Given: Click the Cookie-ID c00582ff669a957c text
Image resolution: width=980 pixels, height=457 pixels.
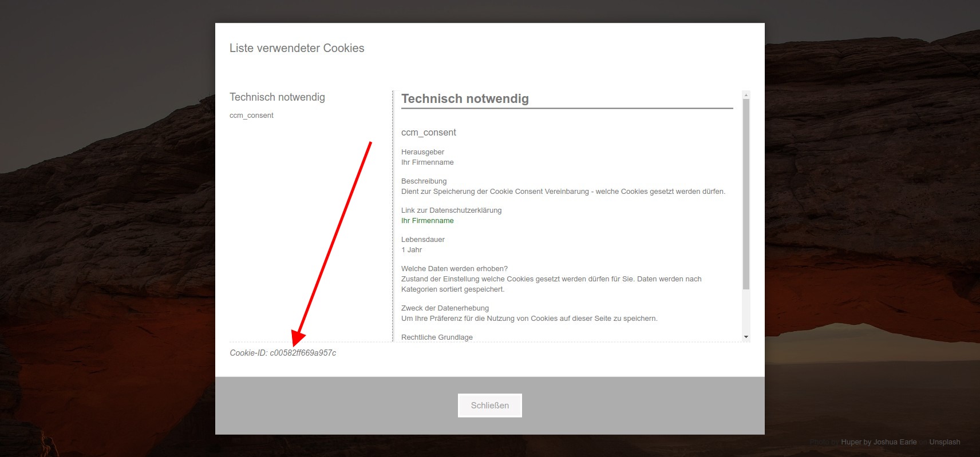Looking at the screenshot, I should [283, 353].
